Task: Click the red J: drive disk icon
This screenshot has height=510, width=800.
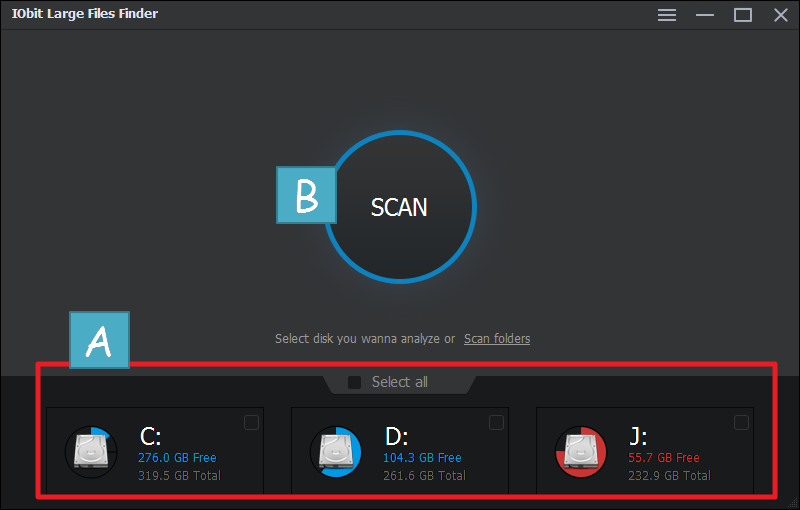Action: [x=581, y=451]
